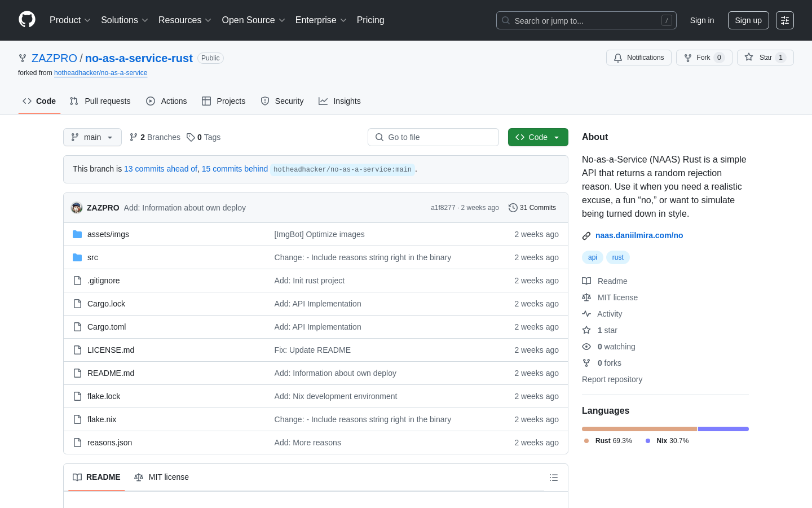Open the Pricing page
The image size is (812, 508).
[370, 20]
